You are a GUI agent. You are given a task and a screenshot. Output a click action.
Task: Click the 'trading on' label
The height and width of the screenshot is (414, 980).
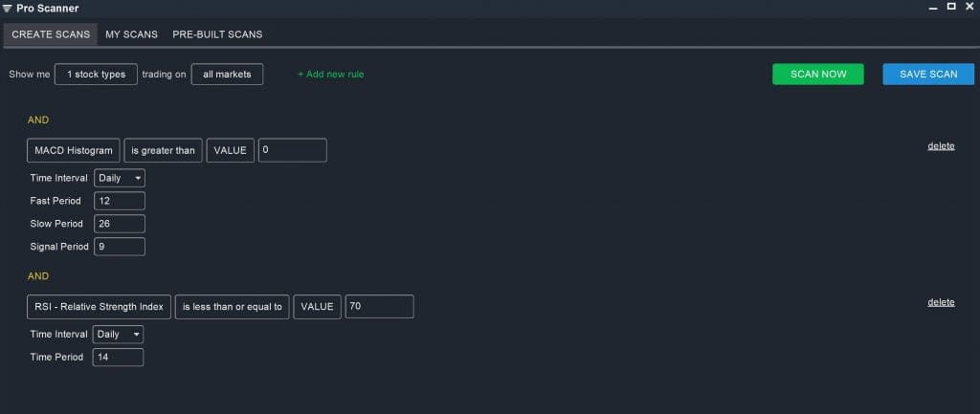click(x=164, y=75)
